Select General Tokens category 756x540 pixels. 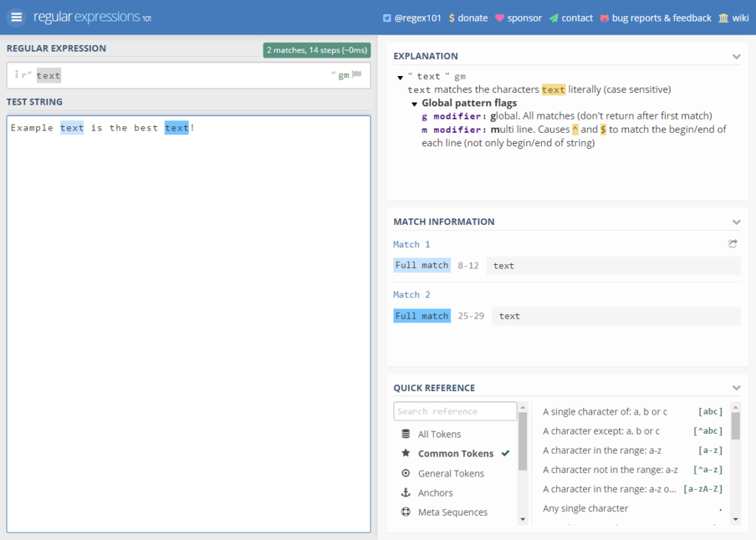tap(451, 474)
